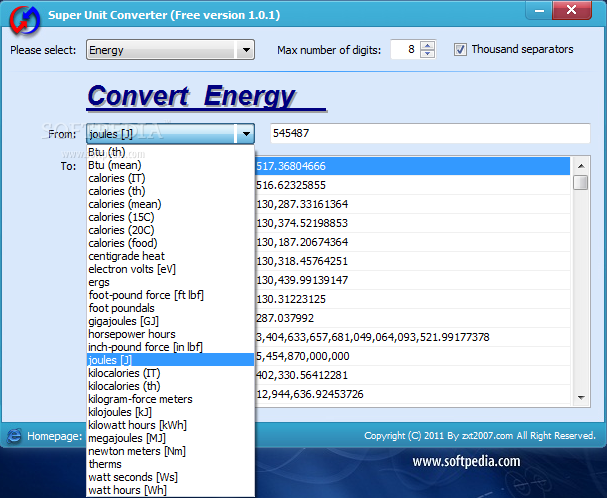The width and height of the screenshot is (607, 498).
Task: Choose kilowatt hours [kWh] unit
Action: point(170,425)
